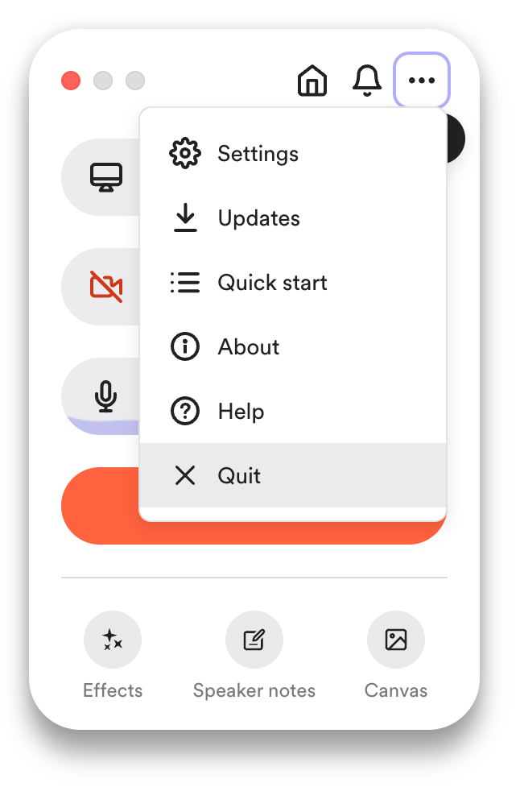Open the Canvas image button
520x812 pixels.
396,640
